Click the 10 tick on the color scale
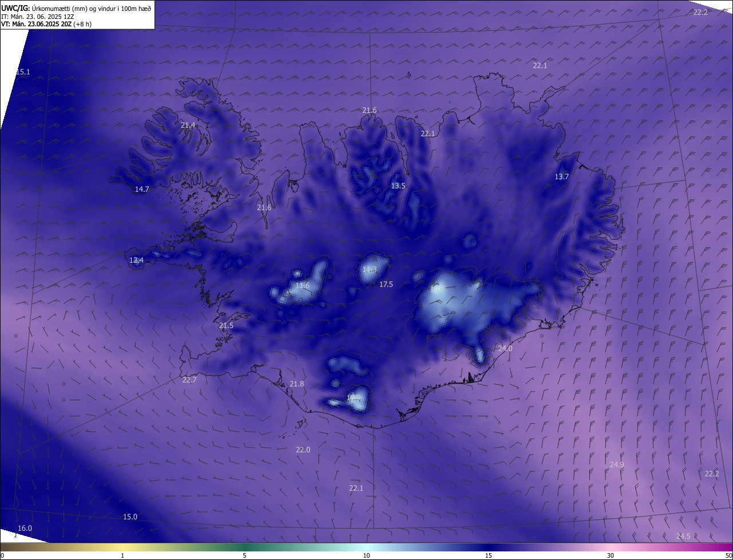This screenshot has width=733, height=560. click(x=366, y=555)
